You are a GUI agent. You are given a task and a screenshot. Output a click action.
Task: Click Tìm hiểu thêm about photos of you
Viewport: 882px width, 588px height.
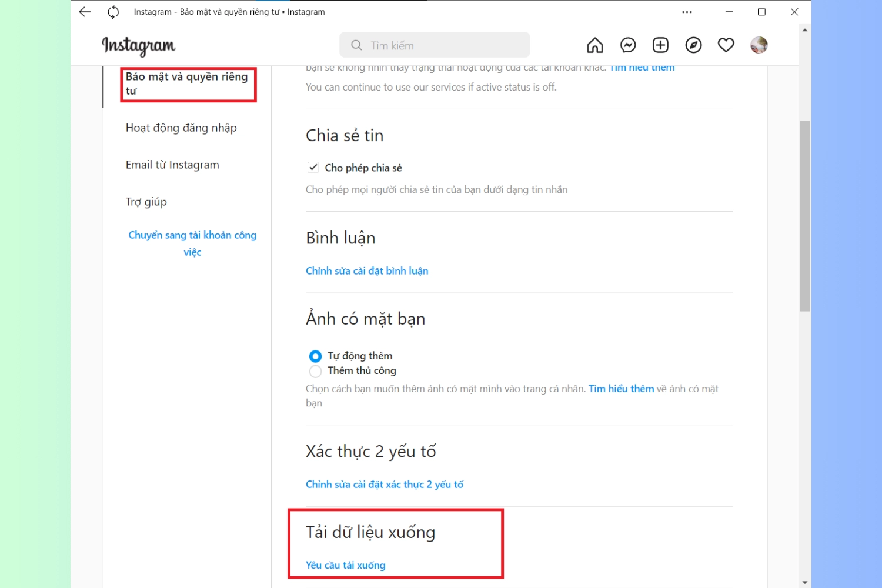[x=621, y=389]
